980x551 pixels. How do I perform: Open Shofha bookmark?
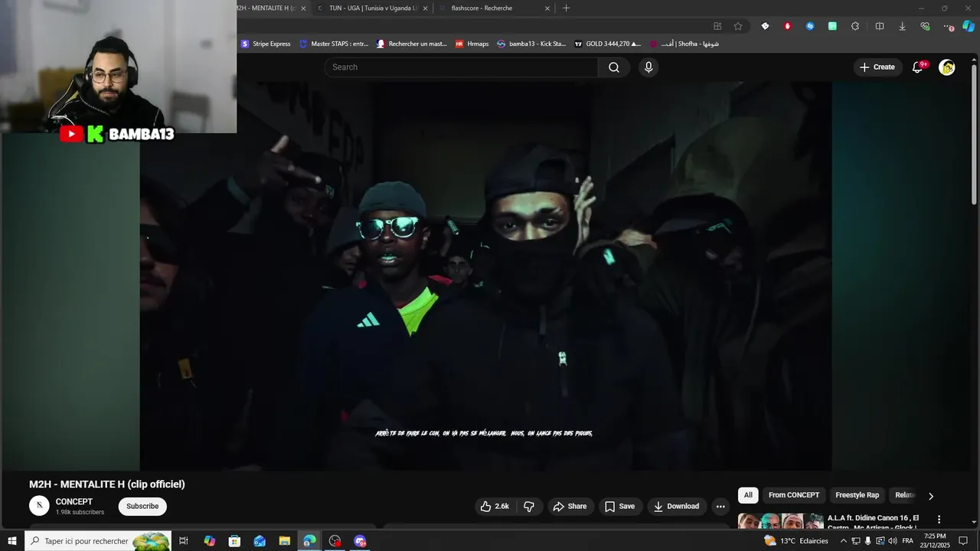coord(684,44)
